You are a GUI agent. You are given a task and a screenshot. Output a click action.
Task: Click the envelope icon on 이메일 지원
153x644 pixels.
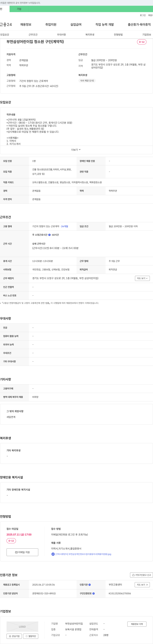pos(16,552)
